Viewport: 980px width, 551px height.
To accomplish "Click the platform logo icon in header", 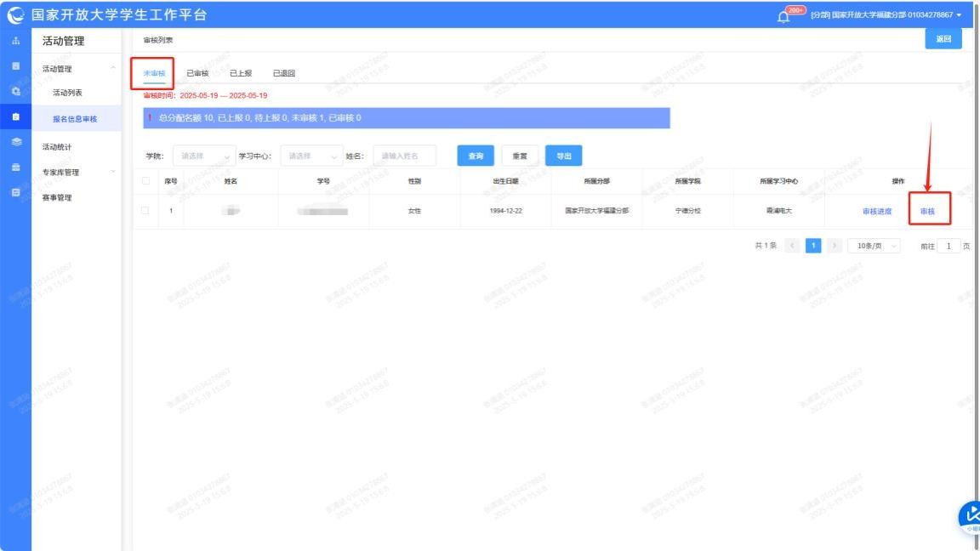I will (15, 15).
